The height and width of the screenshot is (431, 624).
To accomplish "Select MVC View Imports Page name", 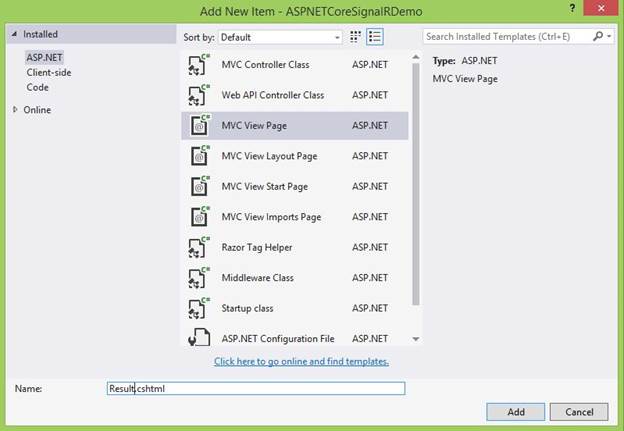I will pos(271,217).
